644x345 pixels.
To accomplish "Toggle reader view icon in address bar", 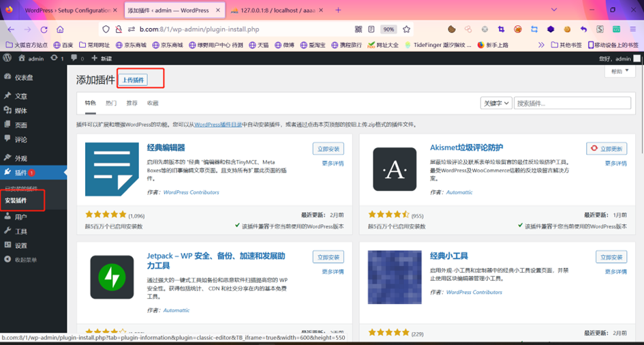I will tap(371, 29).
